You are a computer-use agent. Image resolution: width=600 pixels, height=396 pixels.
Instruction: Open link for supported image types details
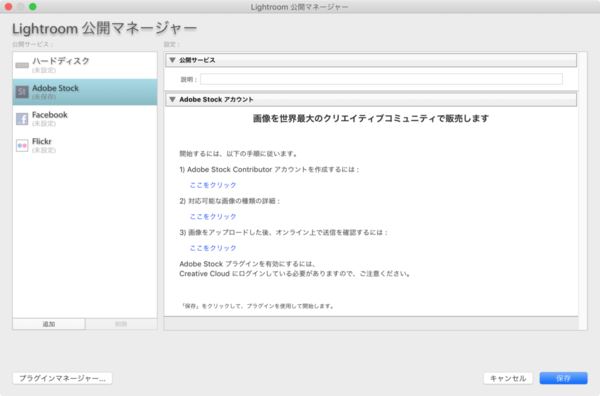[x=213, y=217]
